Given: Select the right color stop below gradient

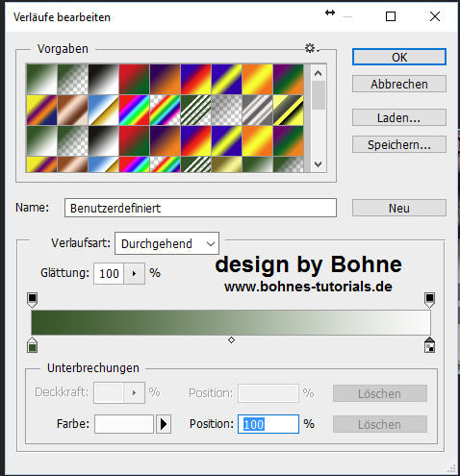Looking at the screenshot, I should [429, 345].
